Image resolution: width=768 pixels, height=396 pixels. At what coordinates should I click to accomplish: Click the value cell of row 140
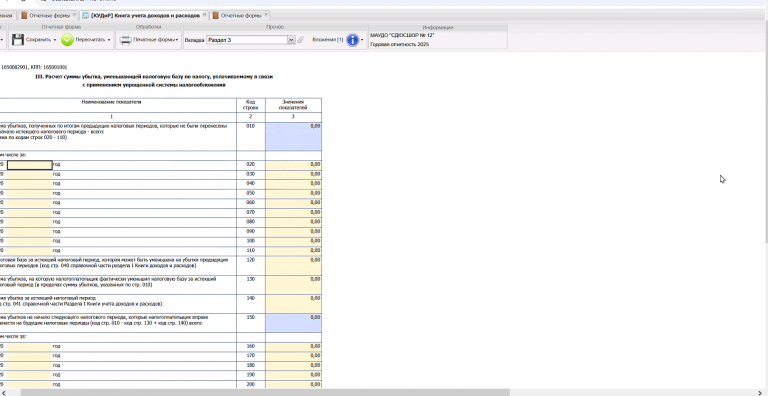coord(293,303)
